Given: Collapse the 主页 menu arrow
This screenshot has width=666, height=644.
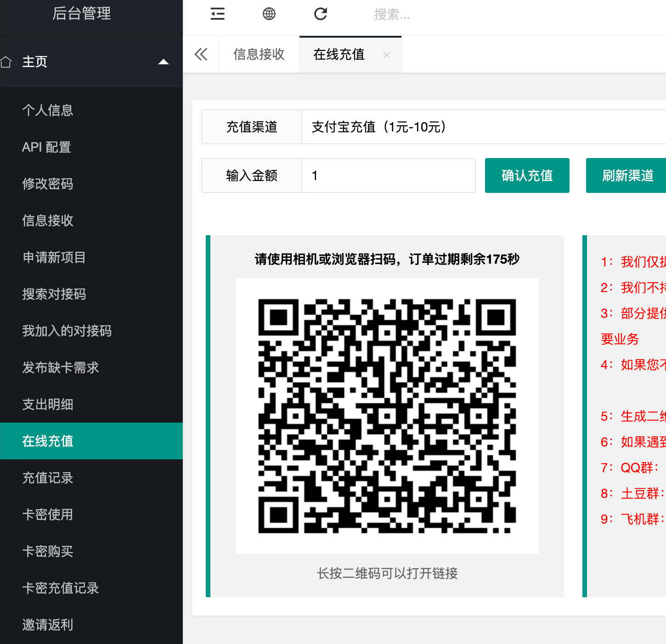Looking at the screenshot, I should pos(164,62).
